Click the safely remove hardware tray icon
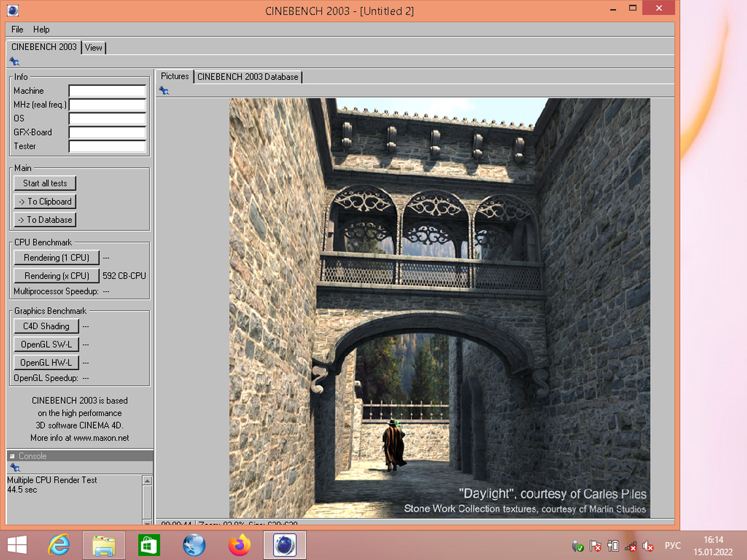Image resolution: width=747 pixels, height=560 pixels. tap(577, 546)
